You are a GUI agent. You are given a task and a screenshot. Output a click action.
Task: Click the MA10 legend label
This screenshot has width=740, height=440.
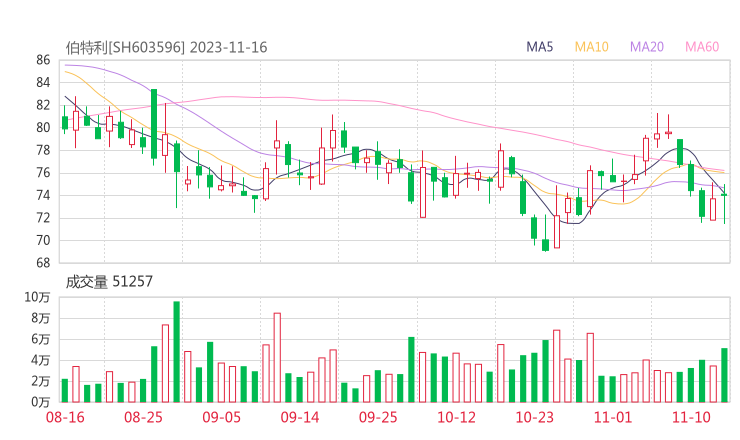pos(591,47)
